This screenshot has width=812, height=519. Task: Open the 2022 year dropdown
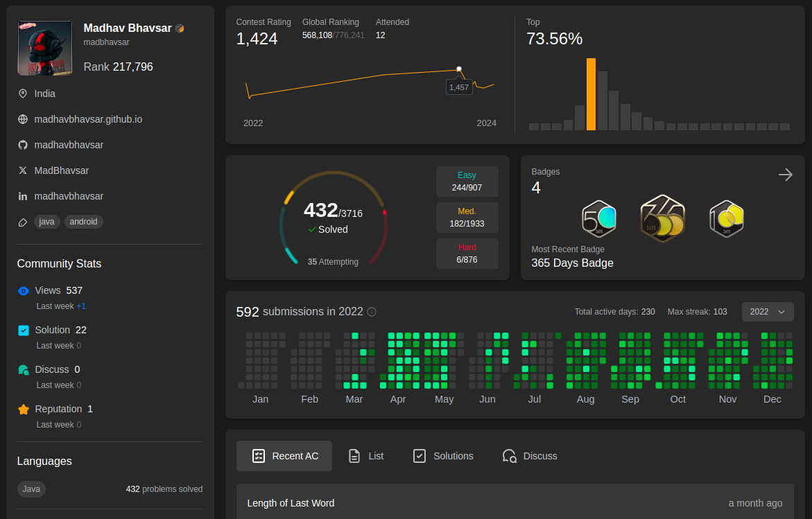[x=767, y=312]
